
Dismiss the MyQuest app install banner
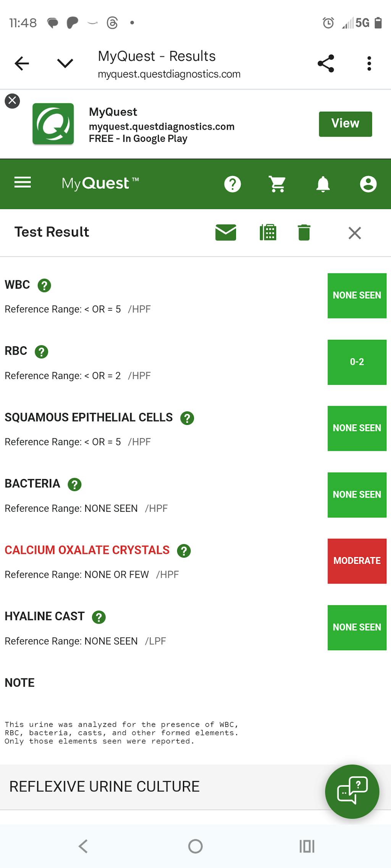(x=12, y=101)
